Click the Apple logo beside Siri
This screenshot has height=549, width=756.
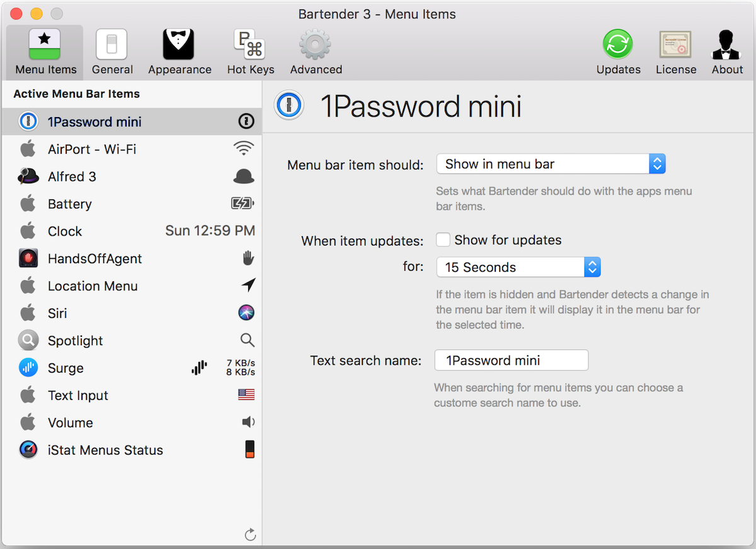click(x=28, y=312)
